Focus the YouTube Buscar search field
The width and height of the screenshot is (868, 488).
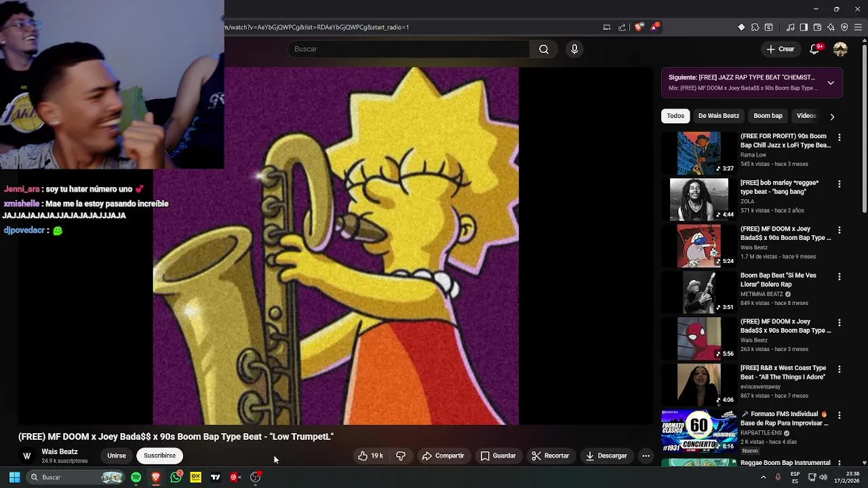click(x=409, y=49)
